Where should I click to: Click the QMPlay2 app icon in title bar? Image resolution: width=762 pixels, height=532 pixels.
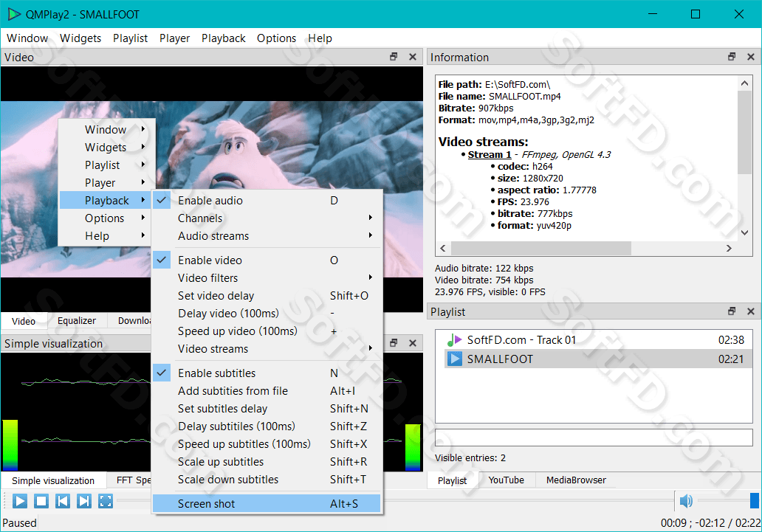tap(14, 14)
